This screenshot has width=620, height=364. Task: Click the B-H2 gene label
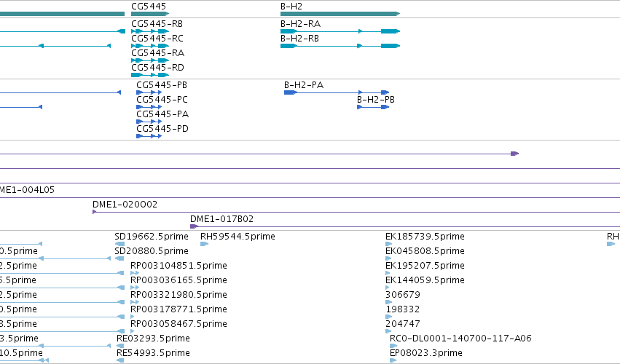coord(291,7)
